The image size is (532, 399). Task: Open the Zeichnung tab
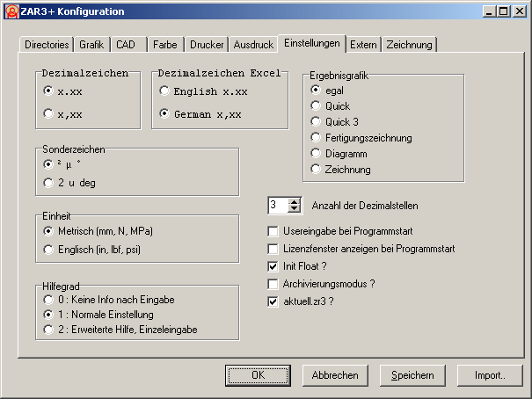pos(410,44)
